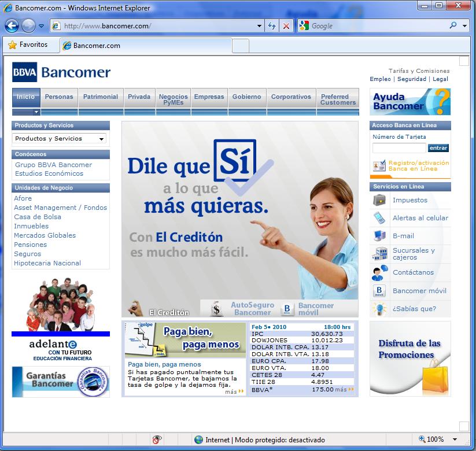Open the zoom level 100% dropdown
The image size is (476, 451).
(x=455, y=439)
